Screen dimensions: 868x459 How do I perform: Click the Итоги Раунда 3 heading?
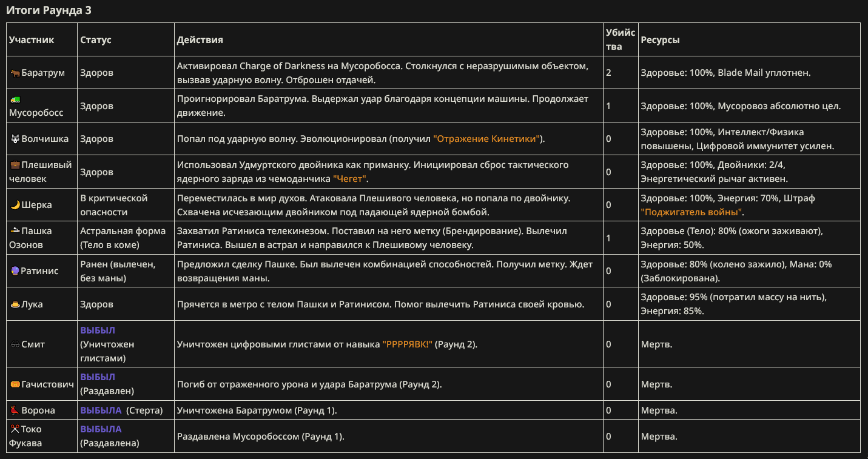point(49,10)
